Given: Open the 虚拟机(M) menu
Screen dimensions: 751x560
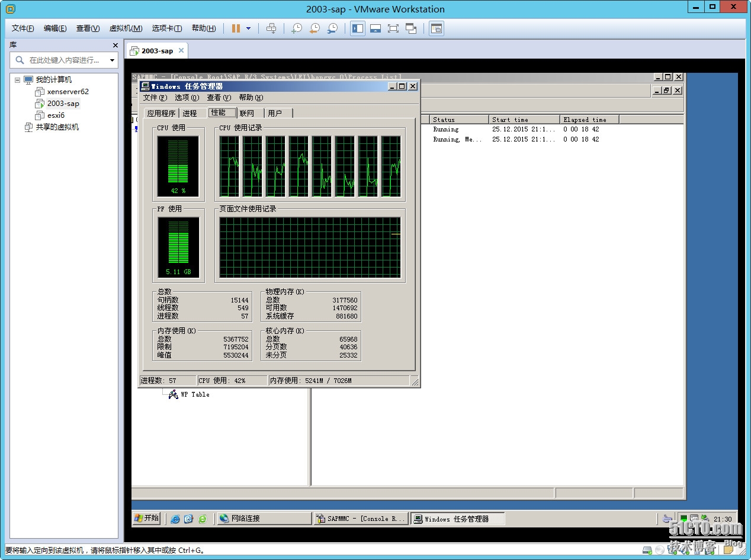Looking at the screenshot, I should click(x=126, y=28).
